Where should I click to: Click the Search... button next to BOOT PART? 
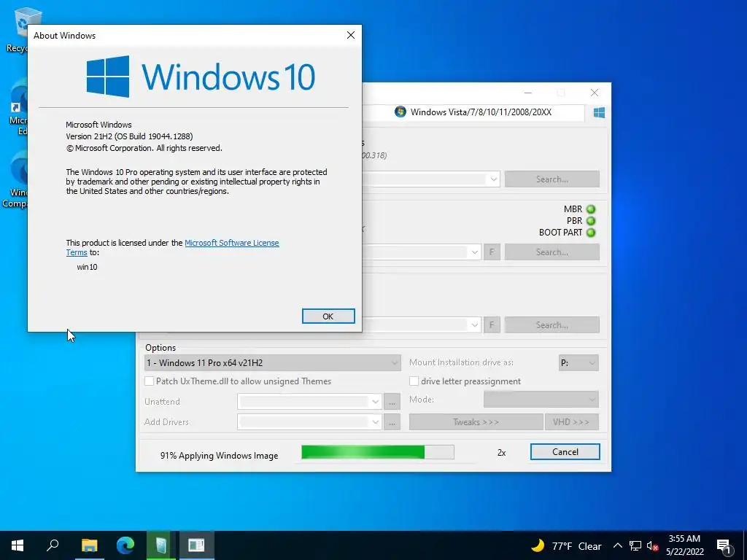(552, 252)
